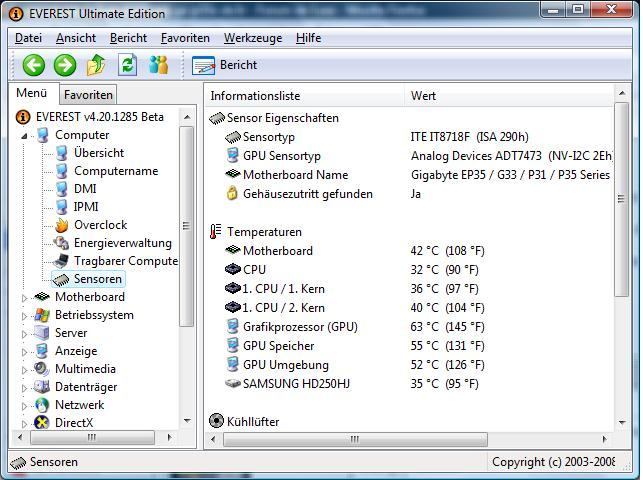Image resolution: width=643 pixels, height=480 pixels.
Task: Click the Sensor Eigenschaften chip icon
Action: coord(217,118)
